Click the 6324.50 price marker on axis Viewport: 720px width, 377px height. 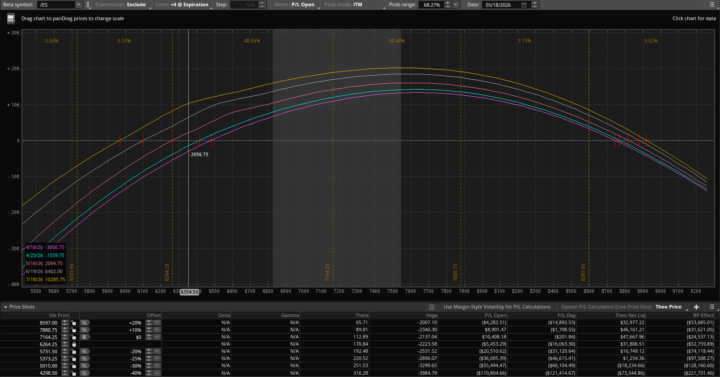click(x=189, y=292)
